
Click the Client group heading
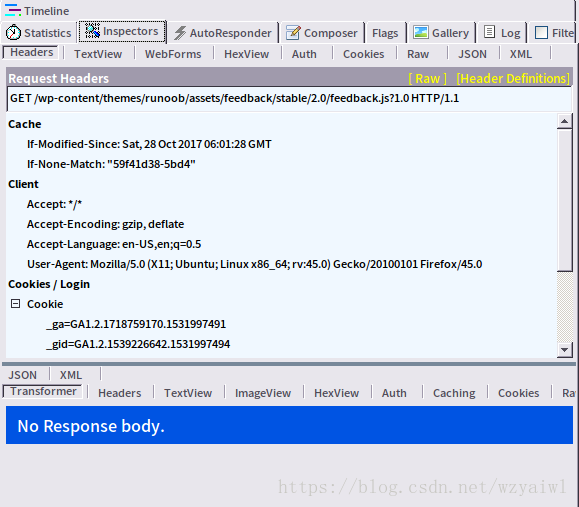[x=23, y=184]
